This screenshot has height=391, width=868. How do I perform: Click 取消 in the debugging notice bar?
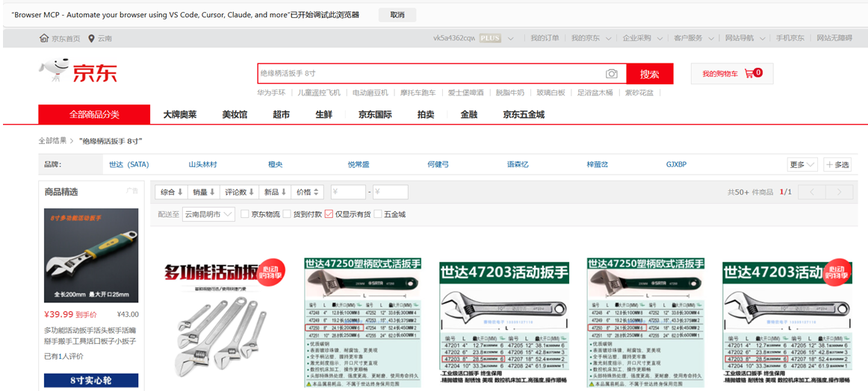point(397,15)
